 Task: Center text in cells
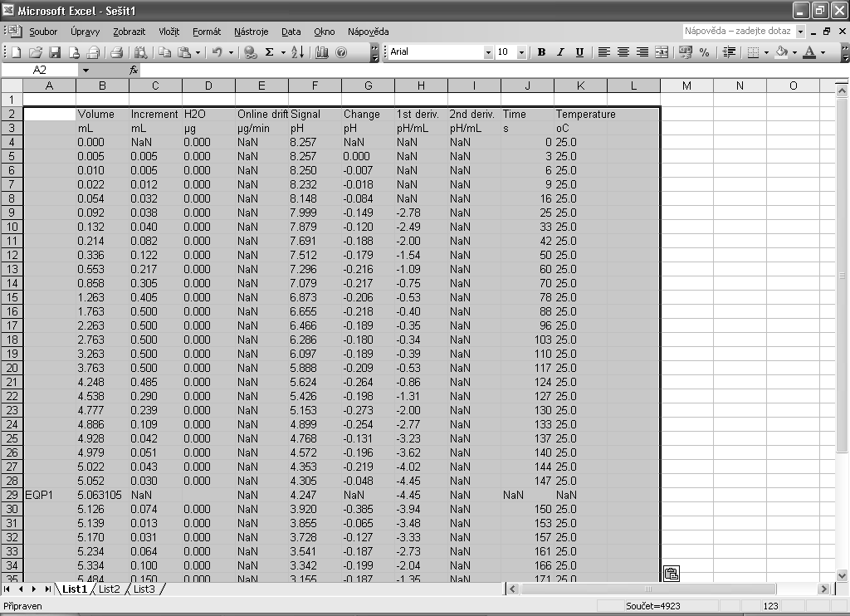click(x=623, y=52)
